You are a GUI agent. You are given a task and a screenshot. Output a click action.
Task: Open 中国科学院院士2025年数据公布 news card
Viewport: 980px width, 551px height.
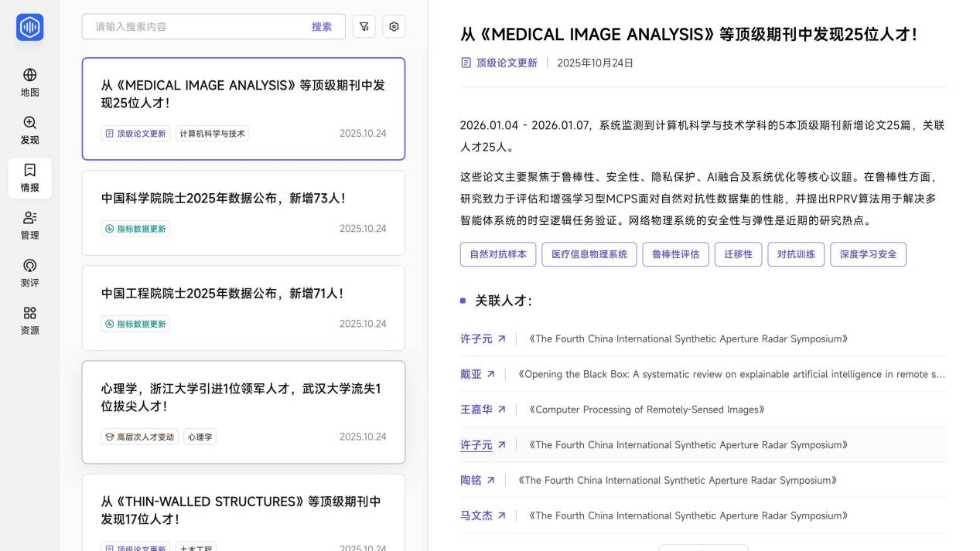point(244,213)
